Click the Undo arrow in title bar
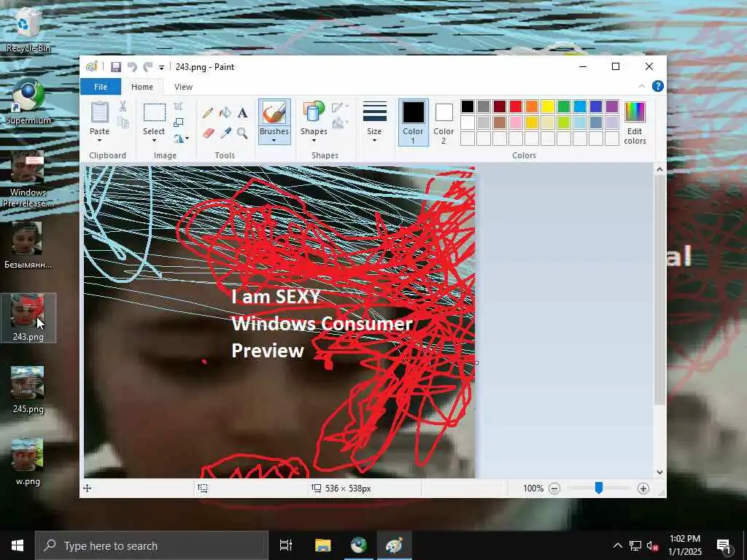The height and width of the screenshot is (560, 747). [x=132, y=67]
